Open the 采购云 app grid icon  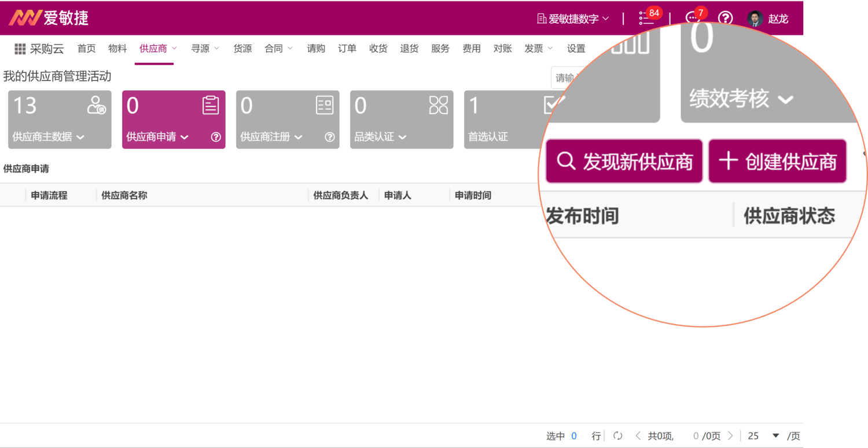pos(20,49)
